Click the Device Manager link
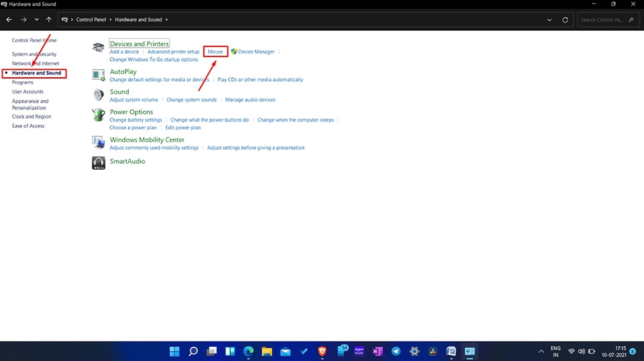Viewport: 644px width, 361px height. tap(256, 52)
